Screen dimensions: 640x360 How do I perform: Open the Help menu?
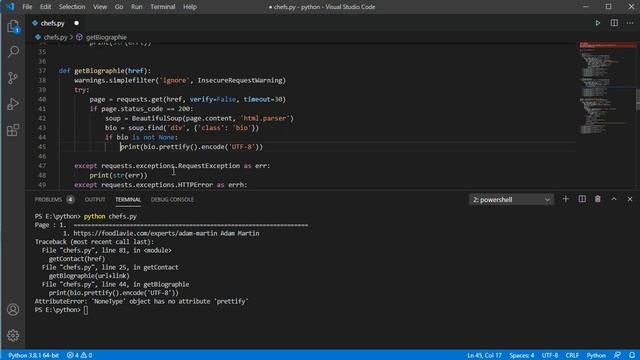point(189,7)
